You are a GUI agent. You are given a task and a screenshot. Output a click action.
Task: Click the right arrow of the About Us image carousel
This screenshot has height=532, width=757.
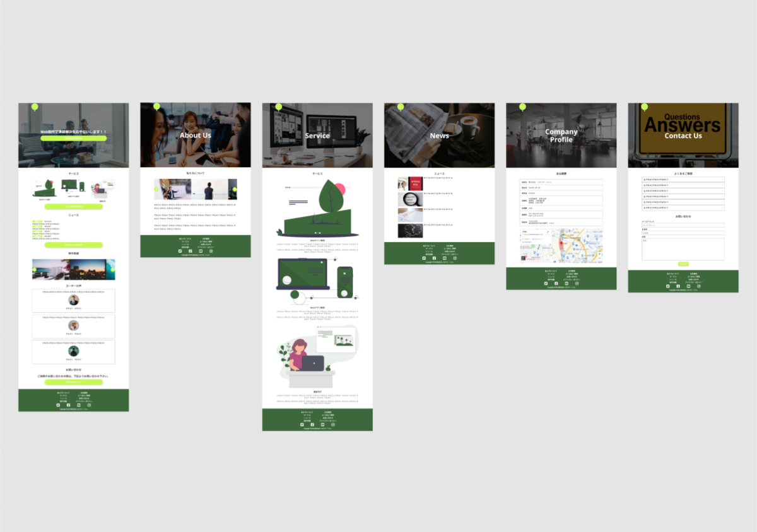coord(235,189)
